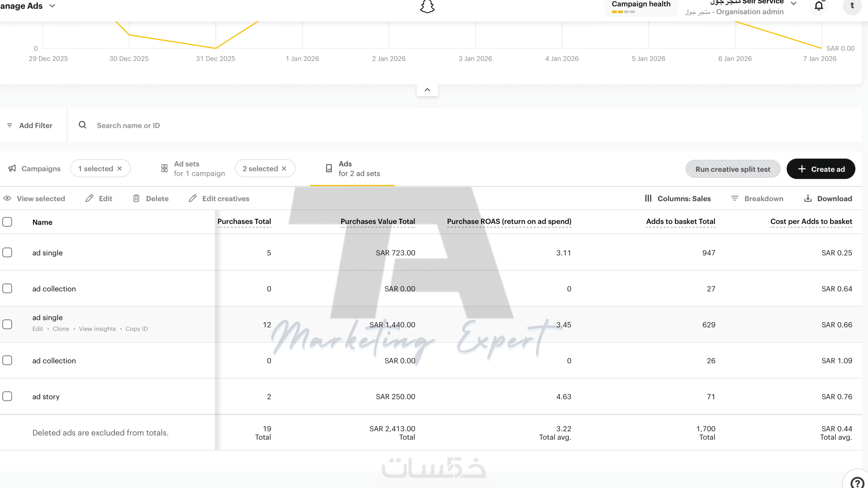Open the 'ad story' ad name
This screenshot has height=488, width=868.
click(46, 397)
